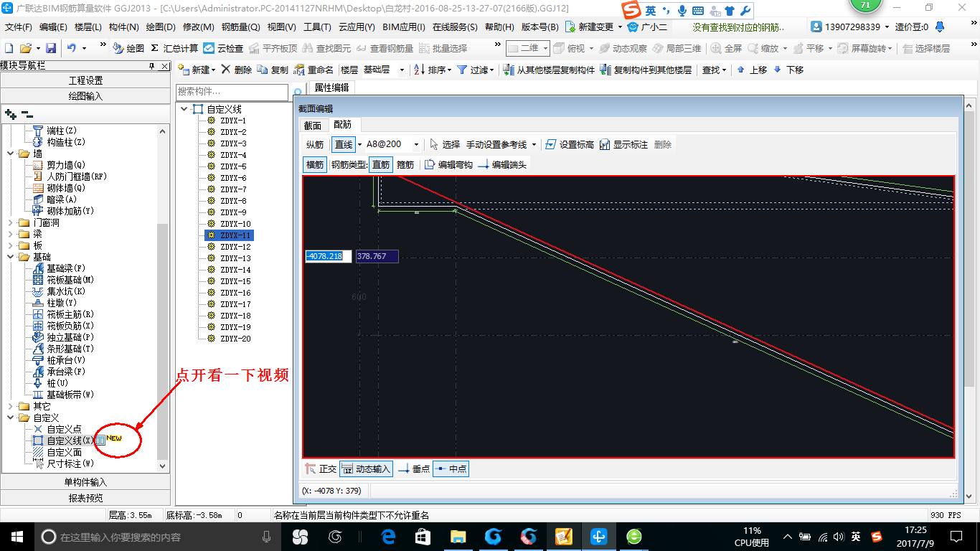Select 直筋 rebar type

[x=381, y=164]
